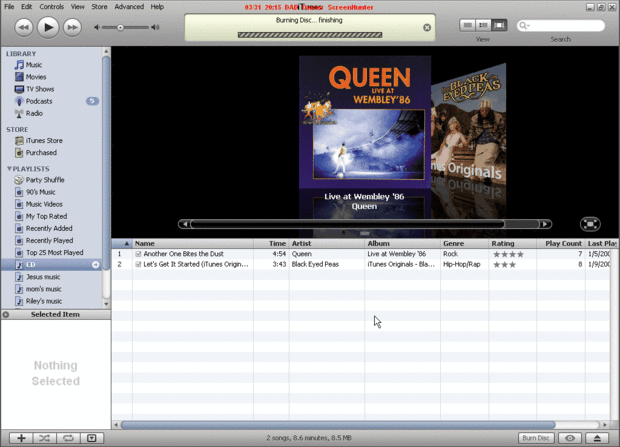Image resolution: width=620 pixels, height=447 pixels.
Task: Click the low volume speaker icon
Action: pyautogui.click(x=96, y=27)
